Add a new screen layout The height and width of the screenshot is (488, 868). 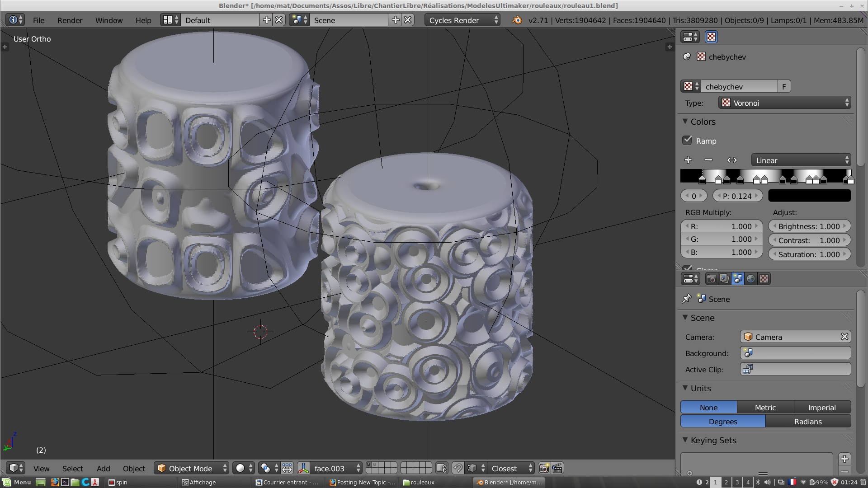click(267, 20)
